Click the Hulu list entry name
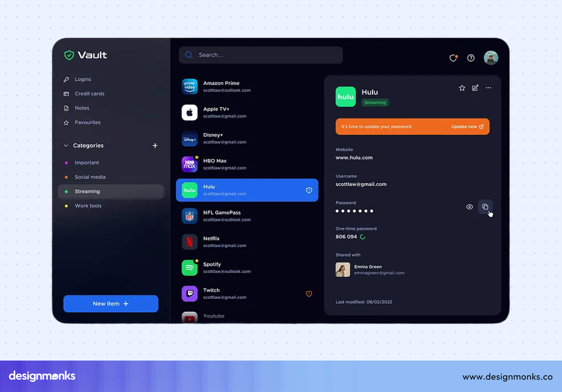This screenshot has height=392, width=562. (x=209, y=187)
